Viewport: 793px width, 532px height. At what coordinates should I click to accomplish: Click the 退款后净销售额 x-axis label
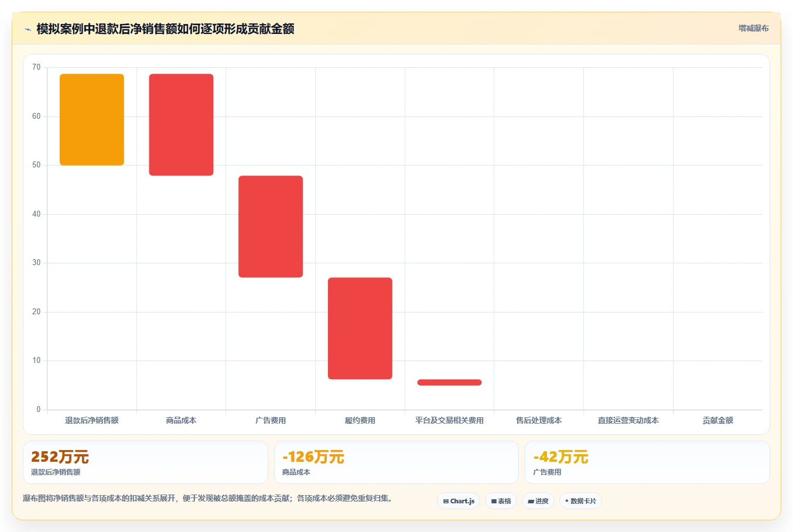point(92,420)
